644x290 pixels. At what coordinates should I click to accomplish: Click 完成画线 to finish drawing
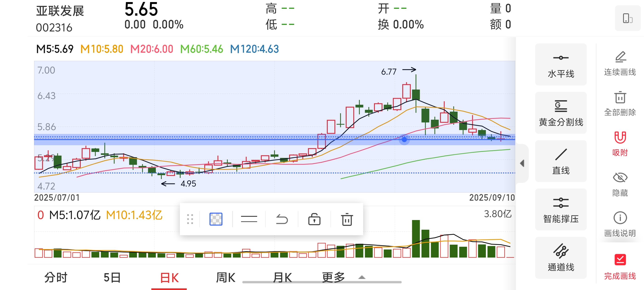[620, 267]
